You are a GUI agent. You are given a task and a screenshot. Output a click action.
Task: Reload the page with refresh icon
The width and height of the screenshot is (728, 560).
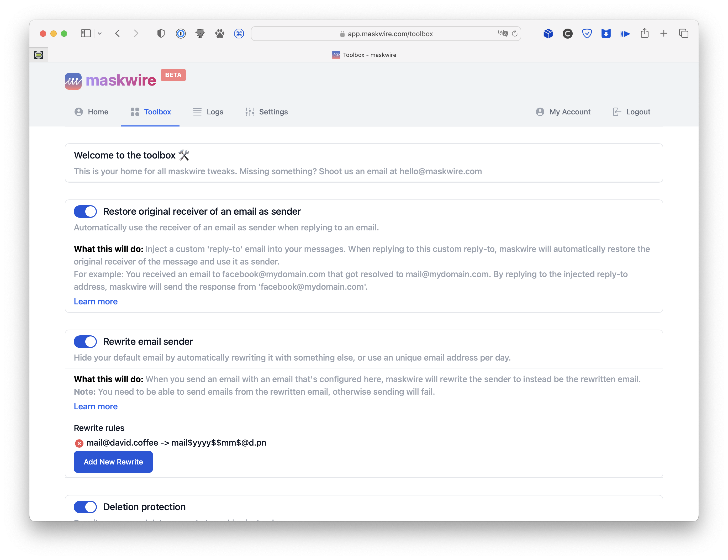[515, 33]
